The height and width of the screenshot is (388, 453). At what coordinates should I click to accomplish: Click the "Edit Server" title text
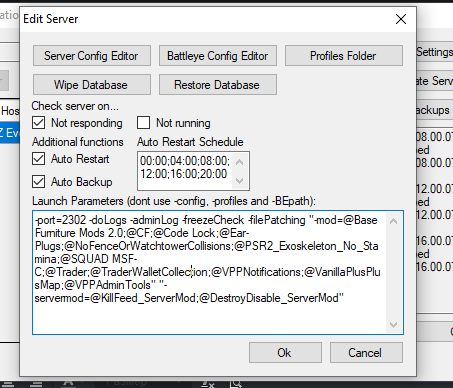(51, 19)
